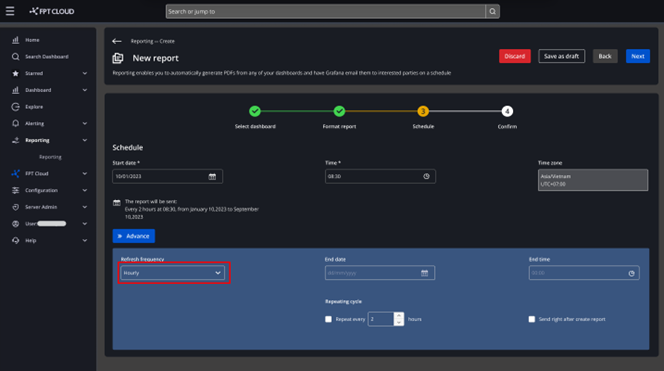
Task: Click the Dashboard bar chart icon
Action: (16, 90)
